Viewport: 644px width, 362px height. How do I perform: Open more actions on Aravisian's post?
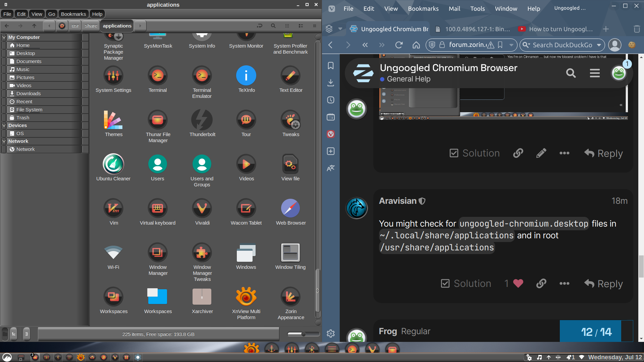point(565,284)
